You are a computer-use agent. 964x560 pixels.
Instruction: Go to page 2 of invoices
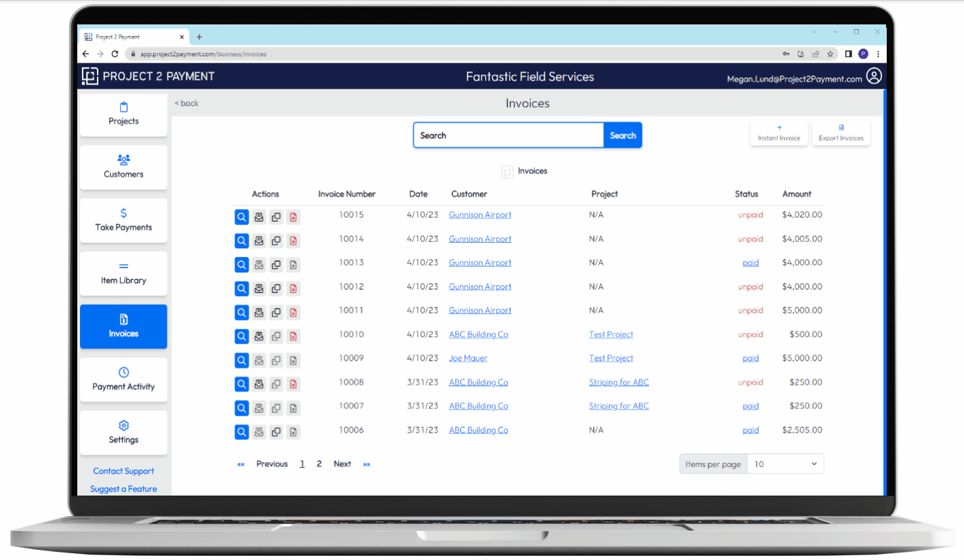[319, 464]
